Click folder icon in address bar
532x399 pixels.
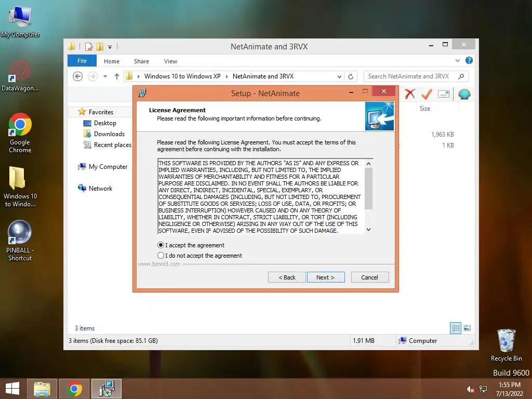129,76
